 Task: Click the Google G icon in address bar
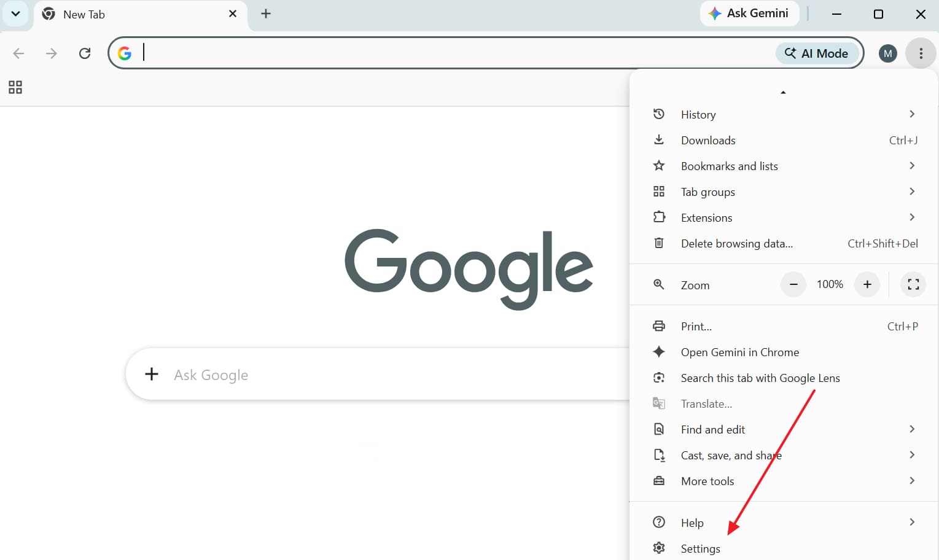(x=125, y=53)
